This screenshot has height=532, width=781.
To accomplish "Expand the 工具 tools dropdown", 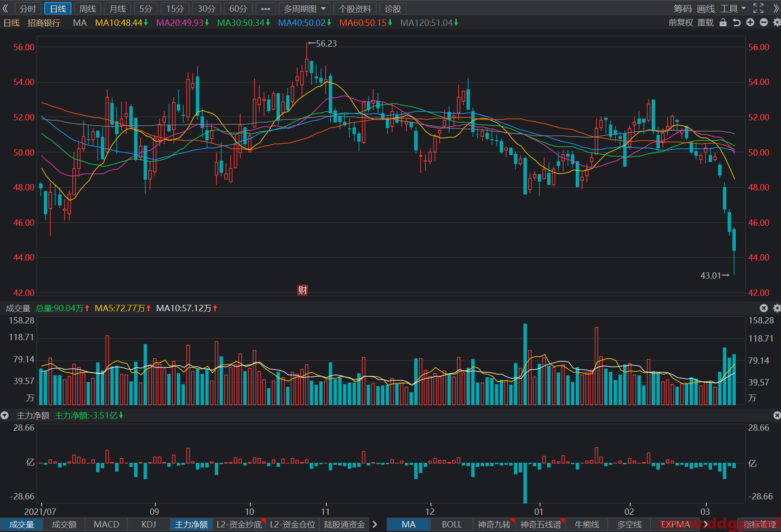I will point(733,9).
